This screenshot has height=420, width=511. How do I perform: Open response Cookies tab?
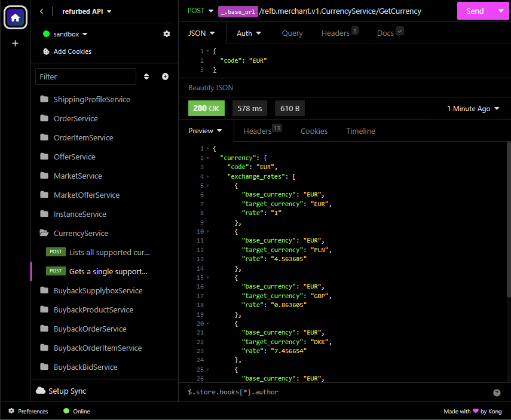[x=314, y=131]
